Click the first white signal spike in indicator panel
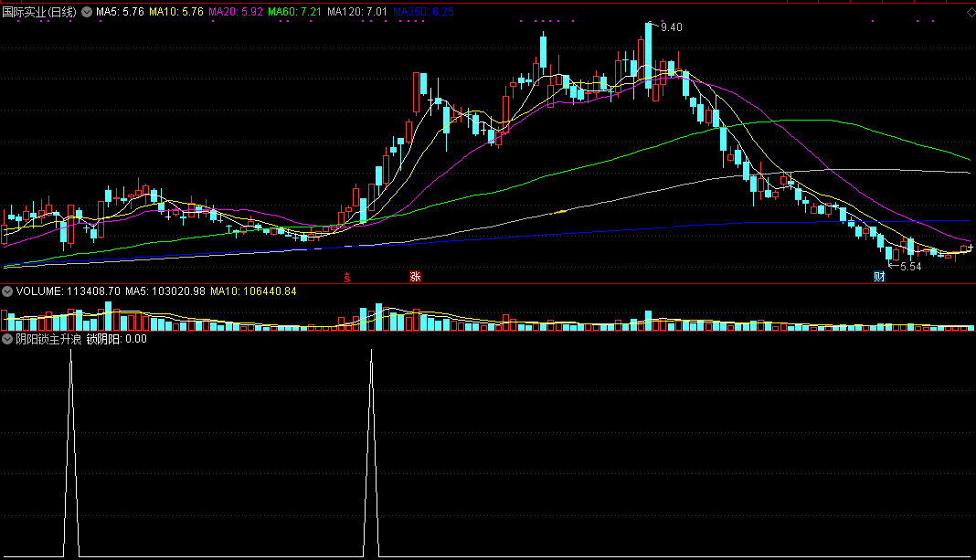976x560 pixels. (x=71, y=453)
